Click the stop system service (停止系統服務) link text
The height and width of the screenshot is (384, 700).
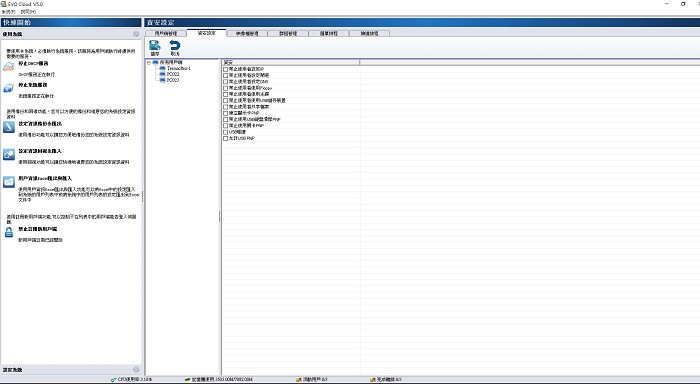(x=33, y=85)
